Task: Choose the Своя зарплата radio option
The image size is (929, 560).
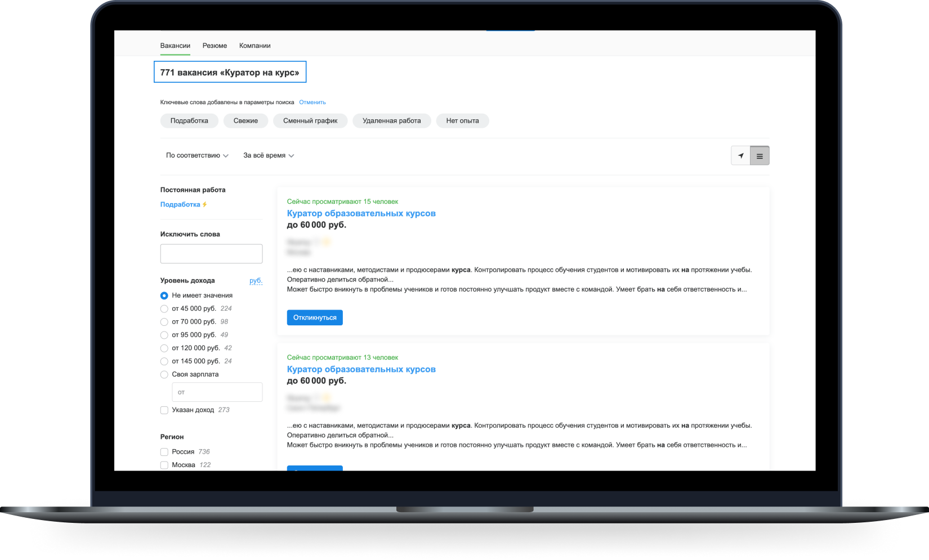Action: (x=164, y=375)
